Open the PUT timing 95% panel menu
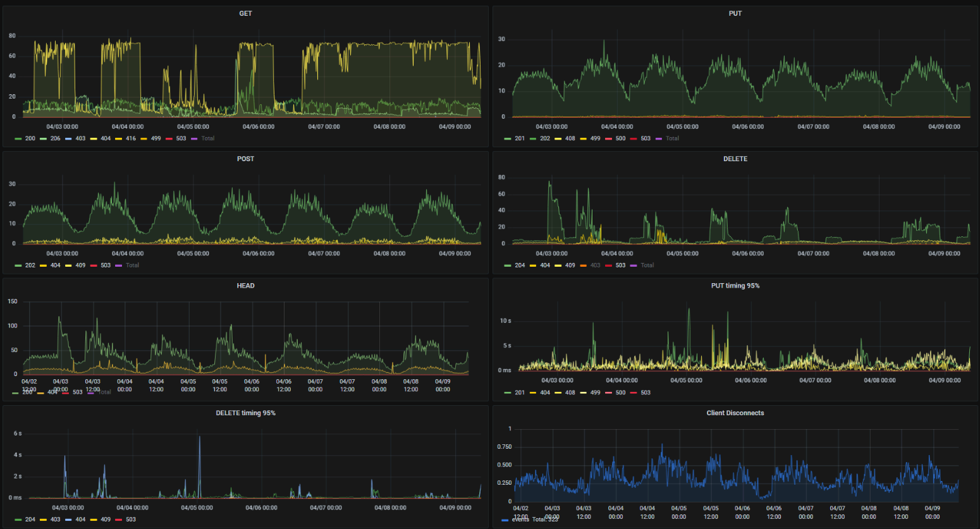 [x=735, y=286]
